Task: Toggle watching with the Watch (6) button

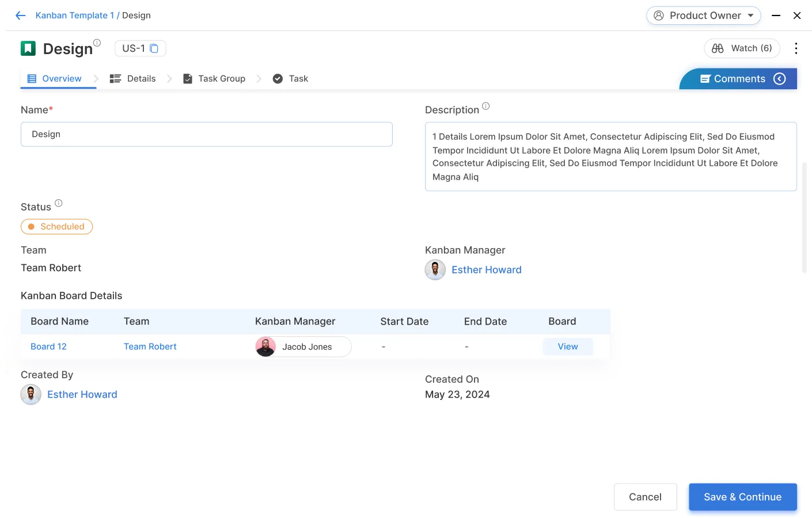Action: (742, 48)
